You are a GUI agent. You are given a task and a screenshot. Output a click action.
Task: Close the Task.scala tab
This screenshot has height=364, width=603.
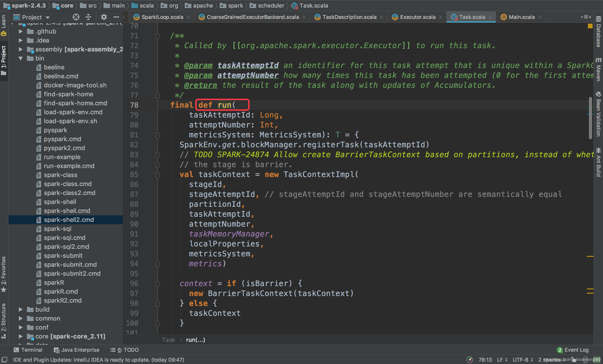click(x=490, y=17)
